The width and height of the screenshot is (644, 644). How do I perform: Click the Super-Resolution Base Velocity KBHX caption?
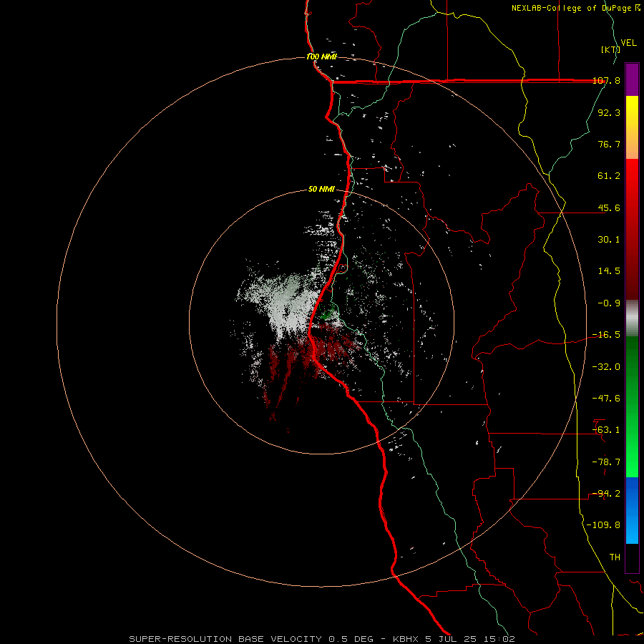[x=322, y=639]
